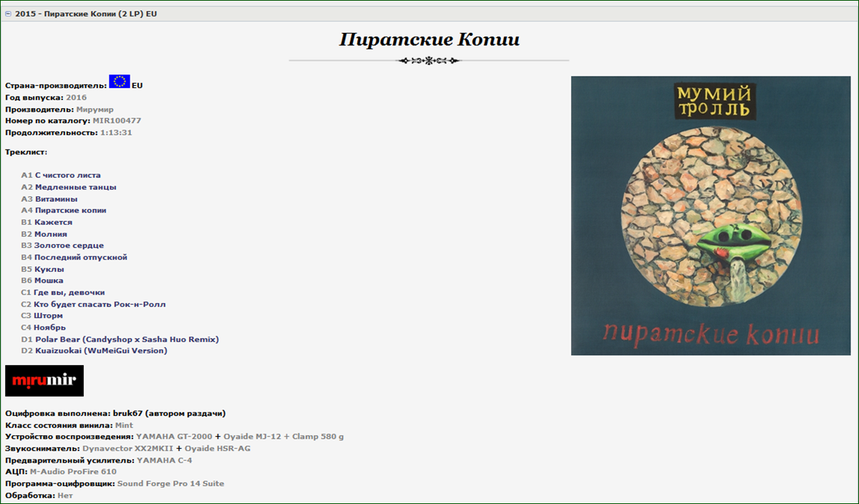This screenshot has height=504, width=859.
Task: Click the Oyaide MJ-12 + Clamp 580 g text
Action: (283, 437)
